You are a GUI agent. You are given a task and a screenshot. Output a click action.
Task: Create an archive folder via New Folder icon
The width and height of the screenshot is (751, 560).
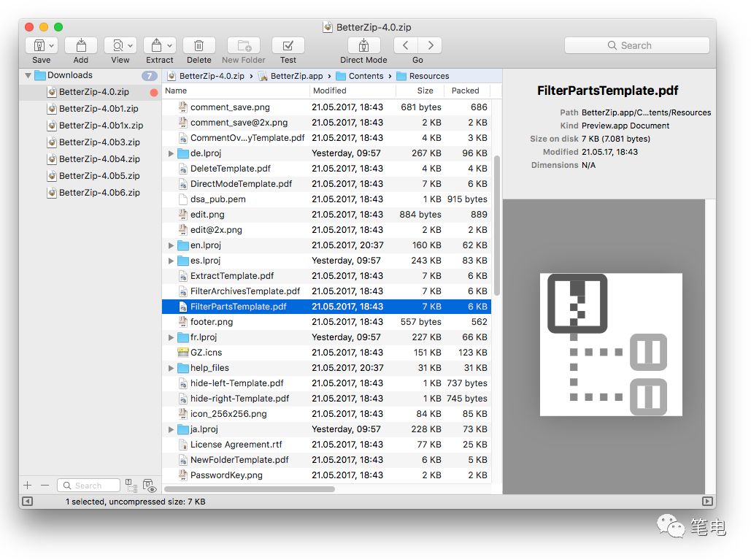[x=243, y=45]
